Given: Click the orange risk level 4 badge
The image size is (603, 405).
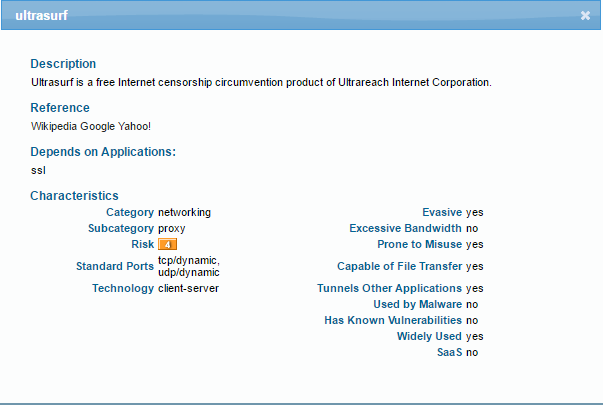Looking at the screenshot, I should pyautogui.click(x=168, y=244).
